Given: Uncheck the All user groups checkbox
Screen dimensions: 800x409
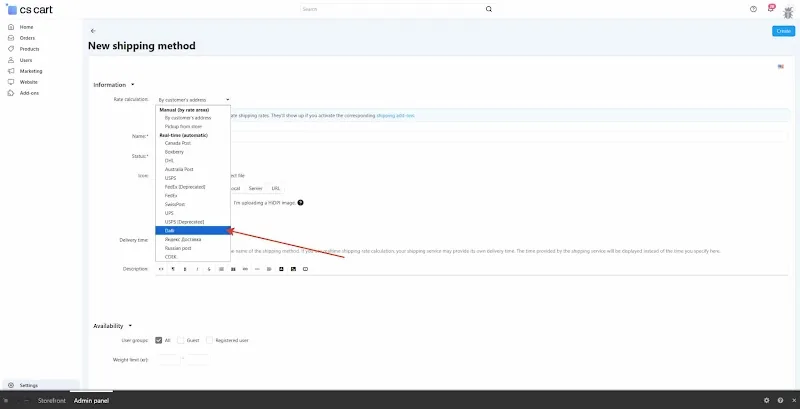Looking at the screenshot, I should 159,340.
